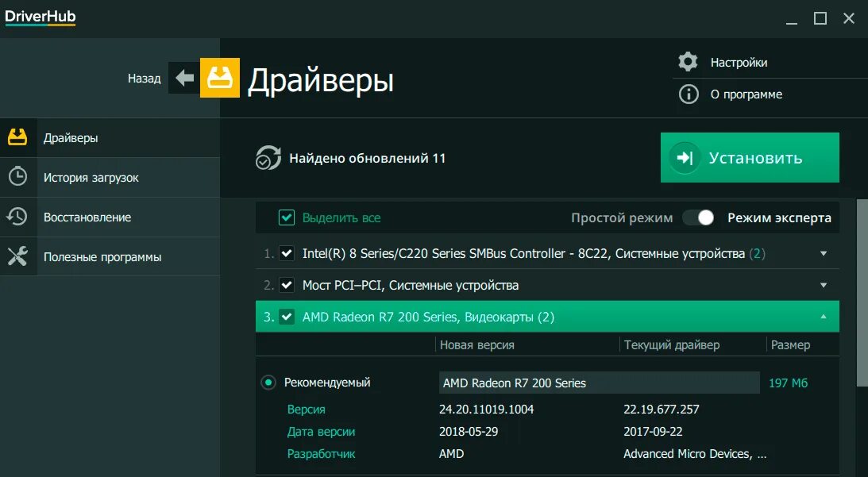Click the Драйверы sidebar icon

[17, 137]
